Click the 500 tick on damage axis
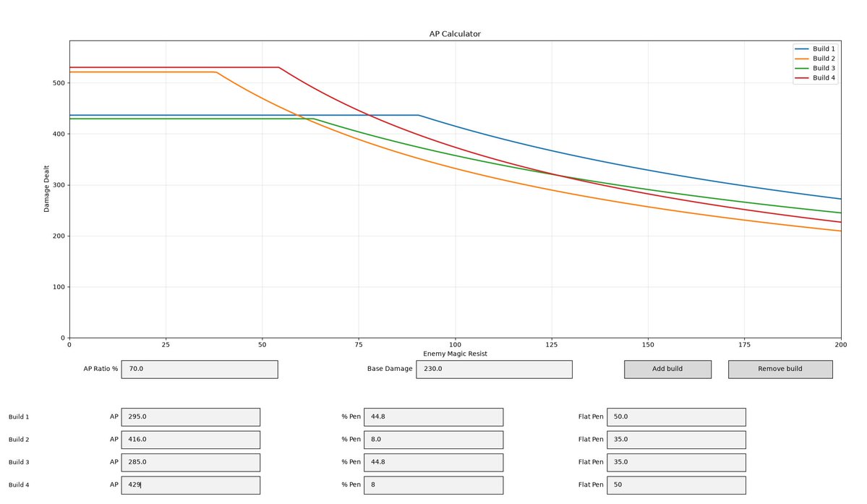Viewport: 867px width, 504px height. click(x=59, y=83)
